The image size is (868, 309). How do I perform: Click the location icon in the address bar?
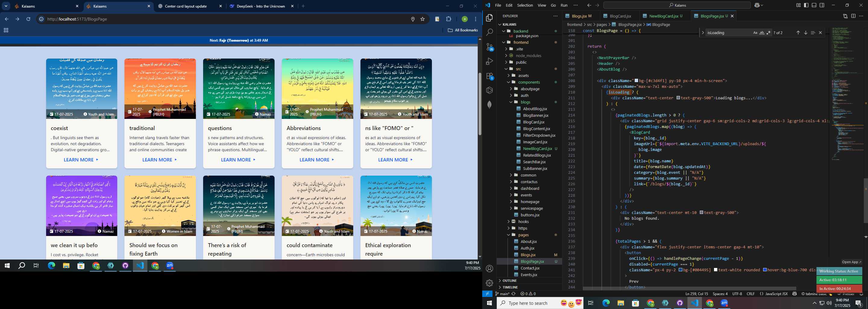tap(413, 19)
